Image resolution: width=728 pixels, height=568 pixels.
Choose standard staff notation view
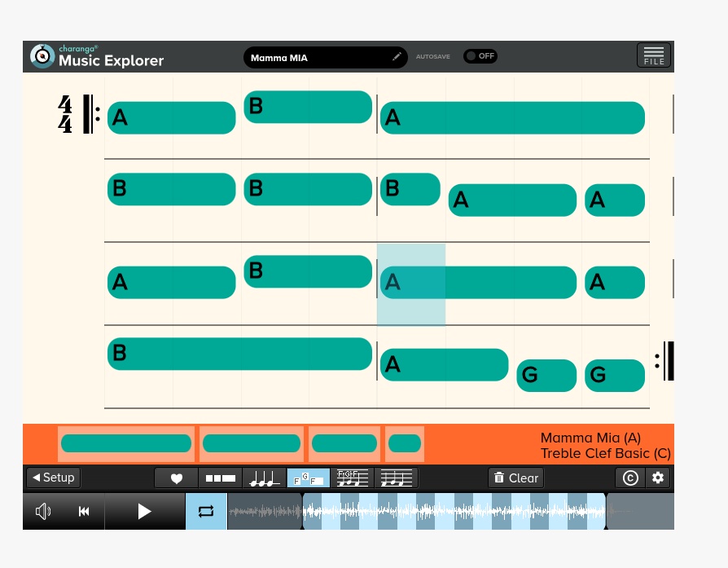coord(397,478)
